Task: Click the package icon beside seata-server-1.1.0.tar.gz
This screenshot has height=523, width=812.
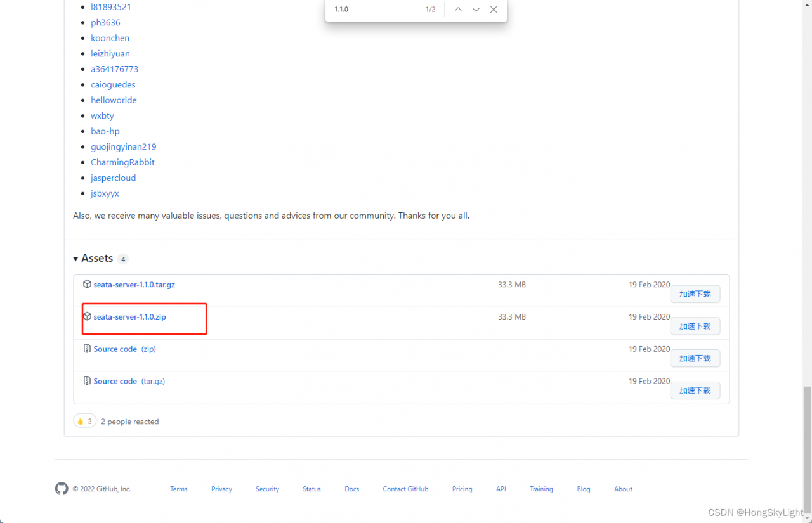Action: 87,284
